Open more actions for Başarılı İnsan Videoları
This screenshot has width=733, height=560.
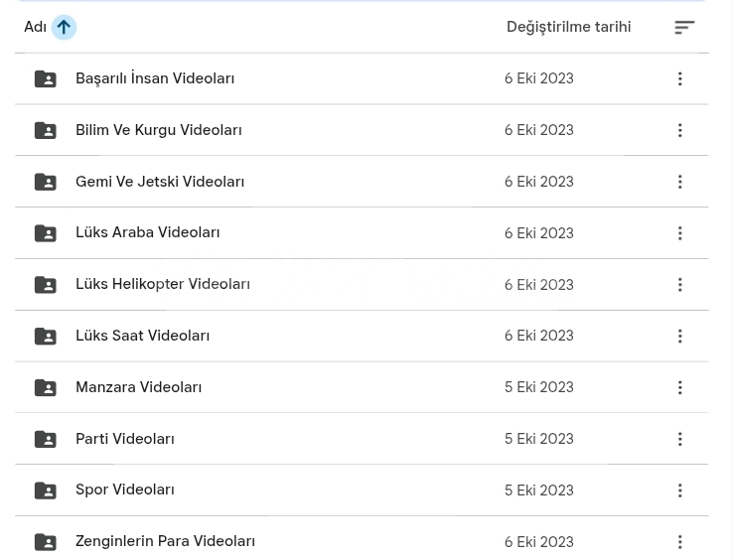pos(679,78)
